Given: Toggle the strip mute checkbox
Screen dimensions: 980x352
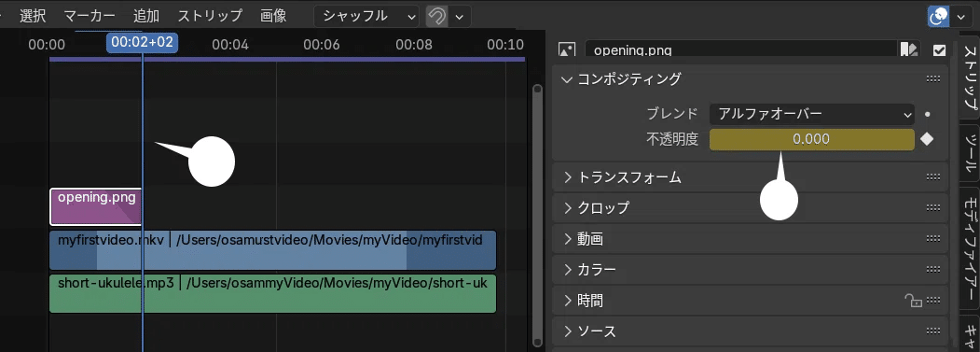Looking at the screenshot, I should click(939, 50).
